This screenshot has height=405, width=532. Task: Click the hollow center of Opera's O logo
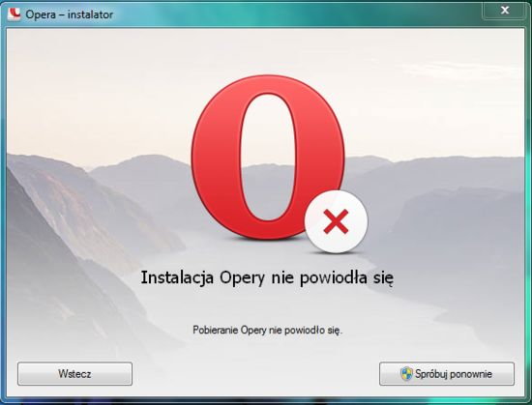coord(268,157)
